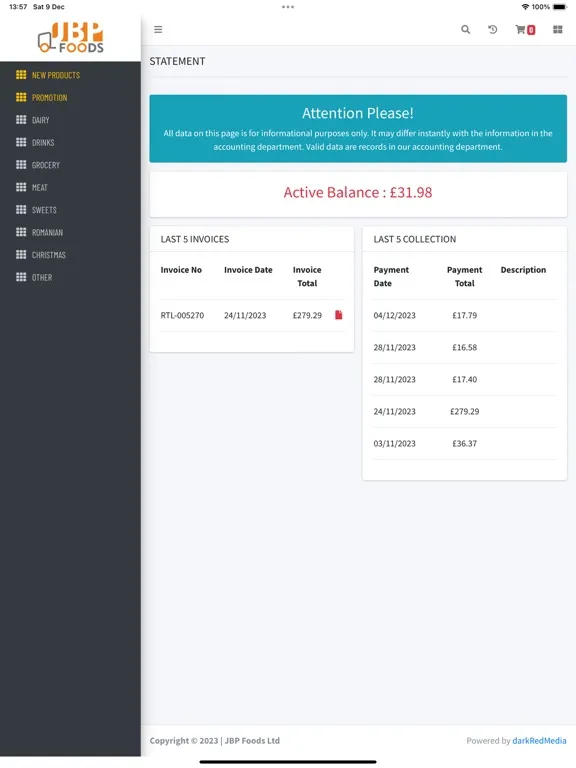Click payment total £36.37
576x768 pixels.
point(464,444)
